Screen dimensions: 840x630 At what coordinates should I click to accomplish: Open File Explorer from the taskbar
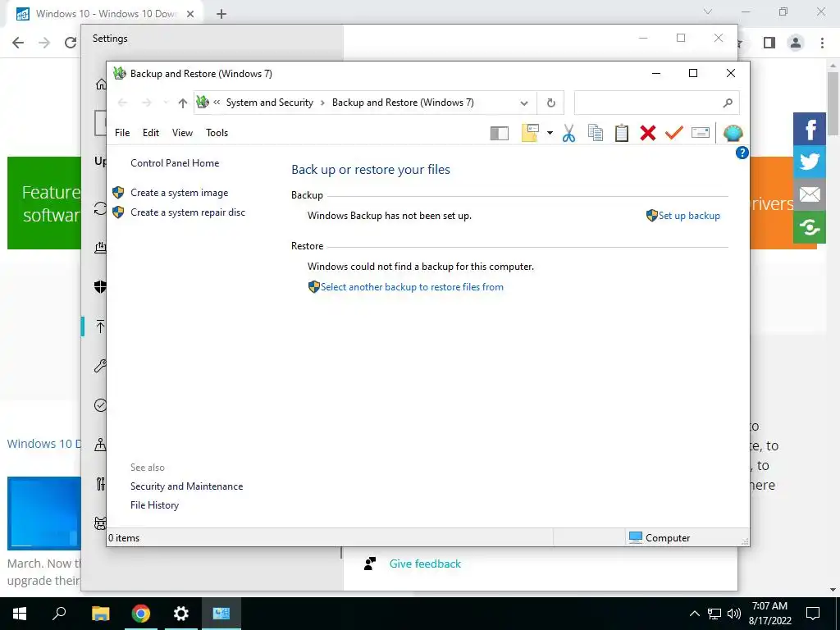click(100, 614)
